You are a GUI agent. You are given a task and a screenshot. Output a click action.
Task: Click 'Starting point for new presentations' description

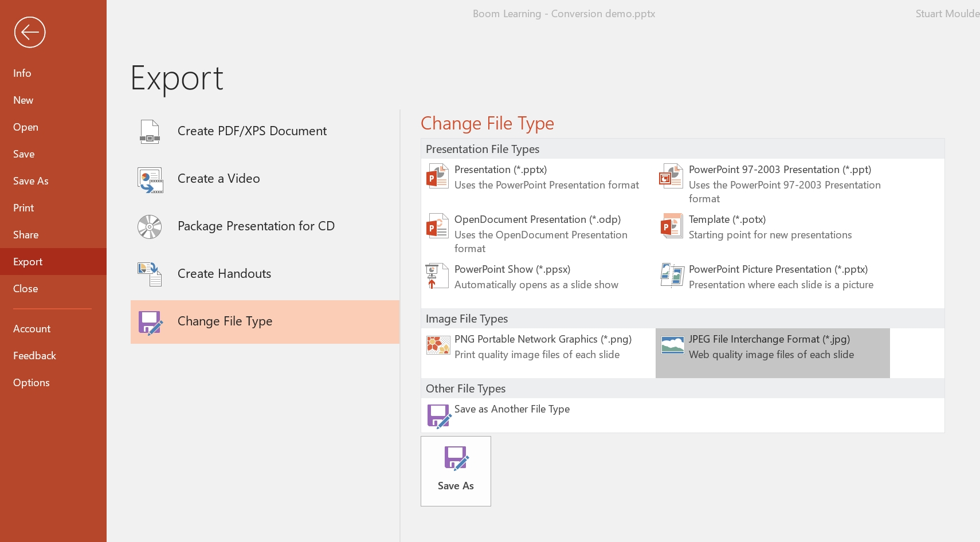point(770,235)
